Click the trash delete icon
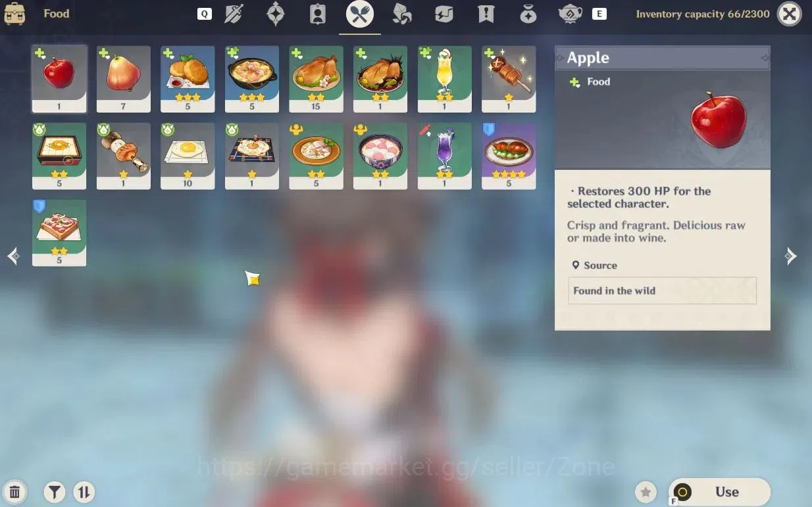 [x=14, y=492]
